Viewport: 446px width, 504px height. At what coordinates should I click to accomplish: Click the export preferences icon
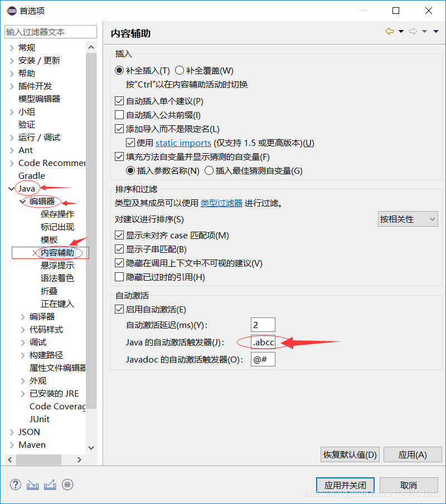(50, 485)
